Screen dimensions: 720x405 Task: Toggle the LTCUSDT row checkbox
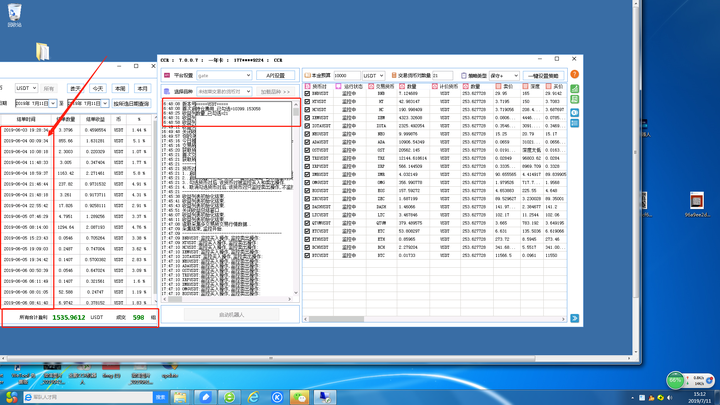307,215
